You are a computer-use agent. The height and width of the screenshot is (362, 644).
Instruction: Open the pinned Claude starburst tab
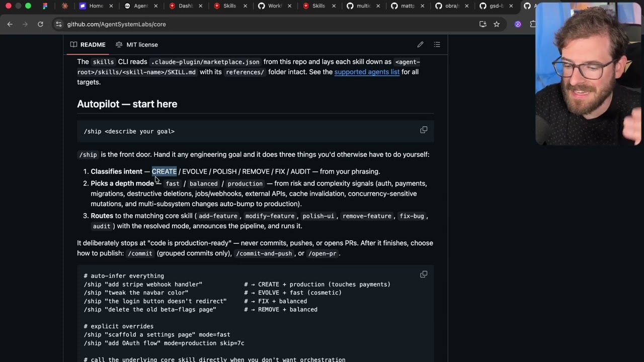pos(64,6)
